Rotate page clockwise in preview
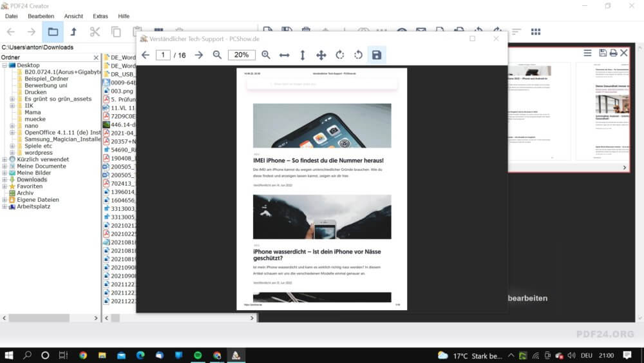Image resolution: width=644 pixels, height=363 pixels. click(339, 55)
